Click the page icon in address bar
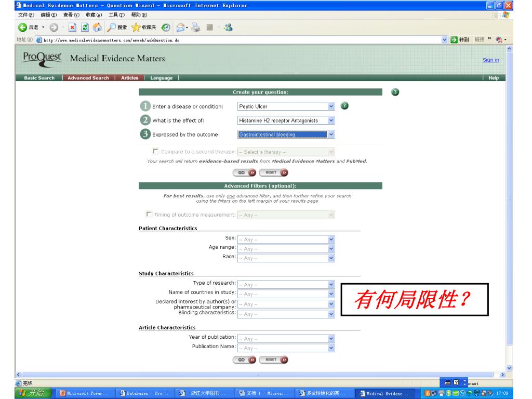Image resolution: width=532 pixels, height=399 pixels. 39,40
